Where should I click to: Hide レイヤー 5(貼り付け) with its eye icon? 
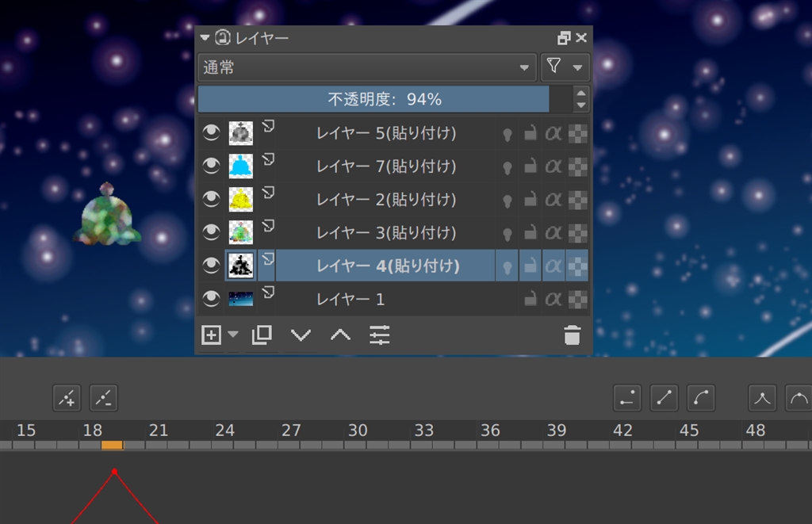click(x=211, y=133)
